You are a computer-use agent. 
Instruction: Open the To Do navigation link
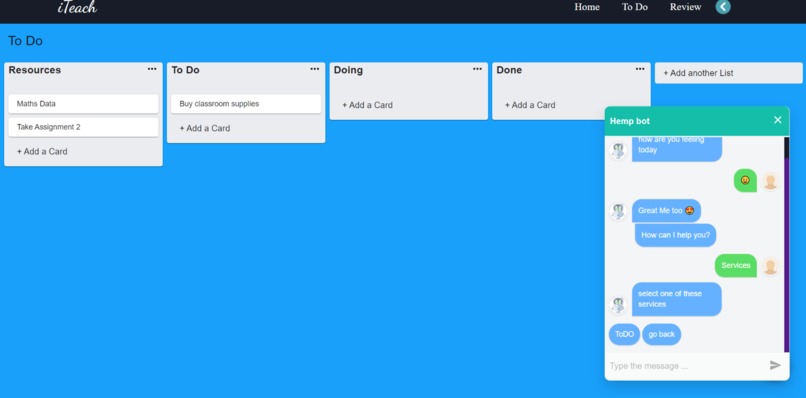[x=635, y=7]
